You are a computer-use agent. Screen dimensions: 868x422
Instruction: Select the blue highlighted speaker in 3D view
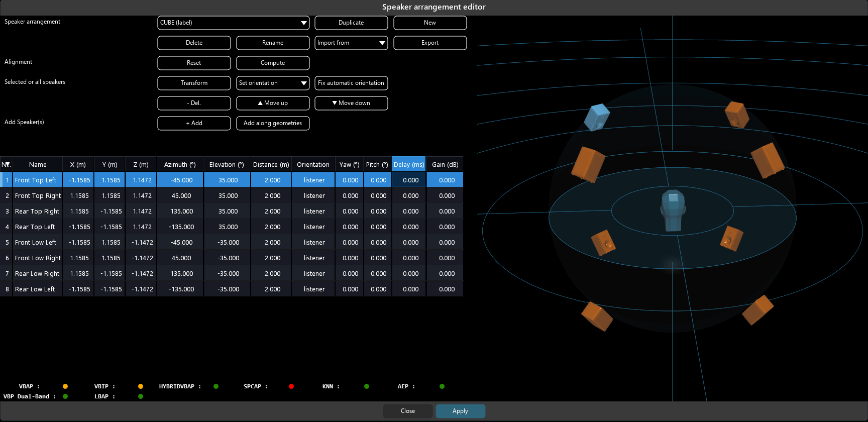coord(597,118)
